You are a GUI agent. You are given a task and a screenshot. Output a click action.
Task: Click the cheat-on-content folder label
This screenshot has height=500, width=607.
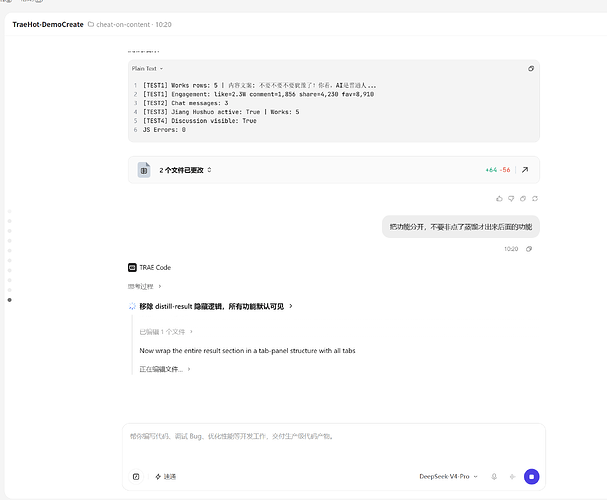click(x=123, y=24)
